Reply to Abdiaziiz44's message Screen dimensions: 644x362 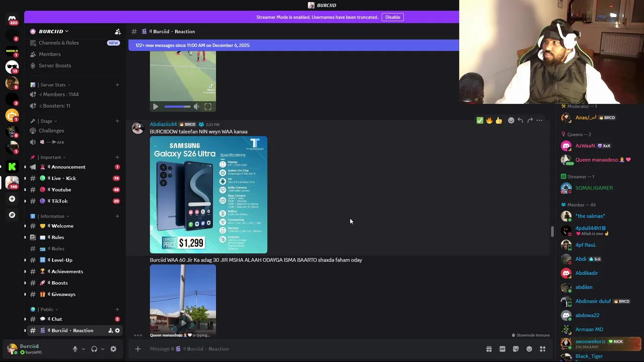coord(520,121)
